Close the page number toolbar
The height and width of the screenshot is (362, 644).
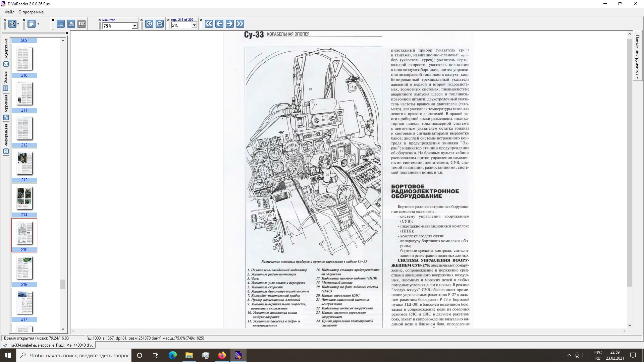click(168, 20)
